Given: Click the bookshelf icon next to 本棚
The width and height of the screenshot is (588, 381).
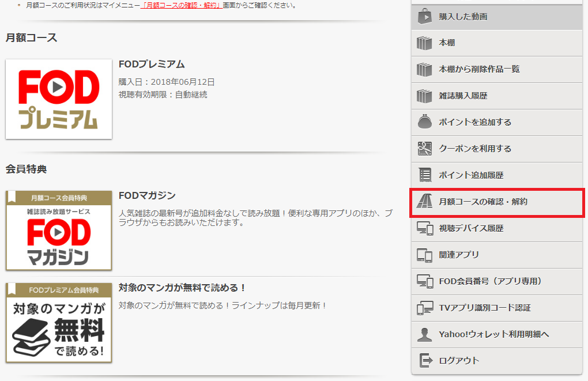Looking at the screenshot, I should click(x=424, y=43).
